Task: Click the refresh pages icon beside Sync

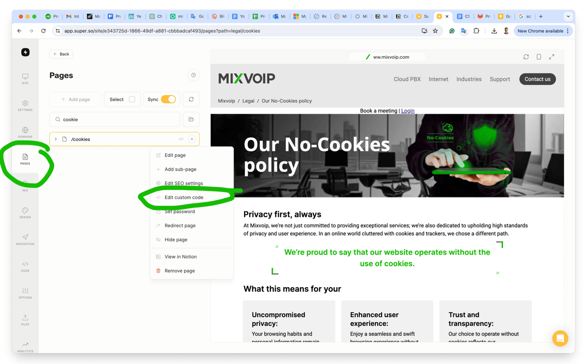Action: pos(191,100)
